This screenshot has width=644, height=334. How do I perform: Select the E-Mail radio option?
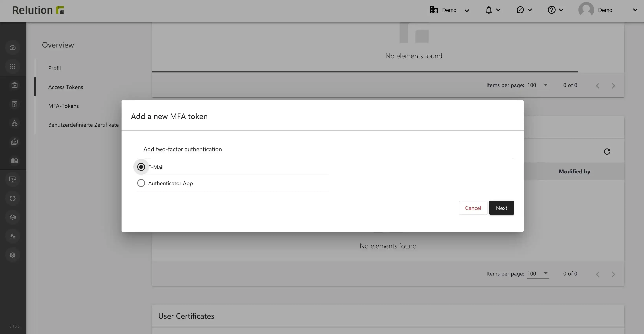[141, 167]
